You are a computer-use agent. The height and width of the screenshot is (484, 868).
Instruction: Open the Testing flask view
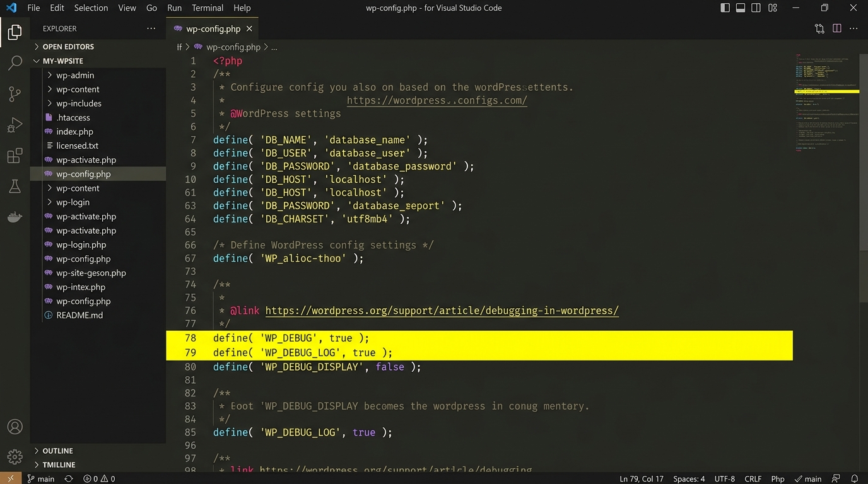tap(15, 187)
